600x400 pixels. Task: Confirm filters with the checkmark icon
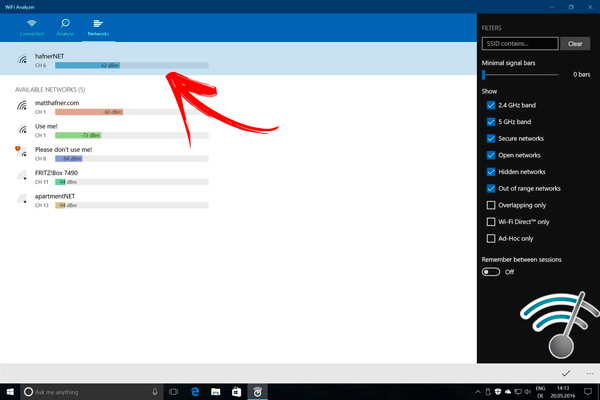(566, 373)
